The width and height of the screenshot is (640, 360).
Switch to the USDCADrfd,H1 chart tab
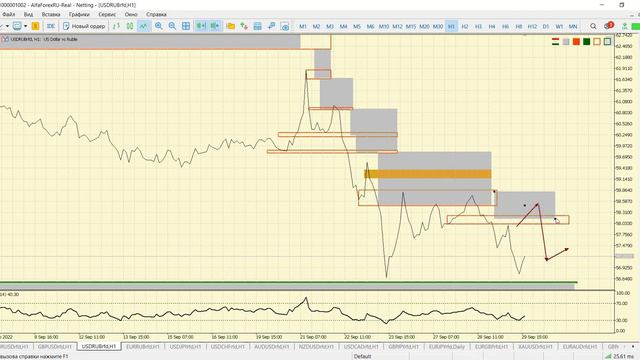pos(361,347)
